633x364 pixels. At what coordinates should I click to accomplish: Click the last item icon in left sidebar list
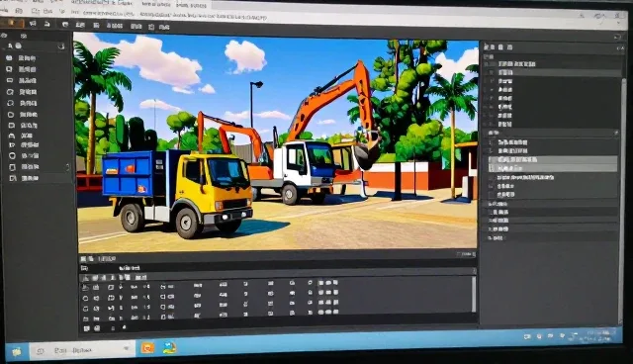[13, 178]
